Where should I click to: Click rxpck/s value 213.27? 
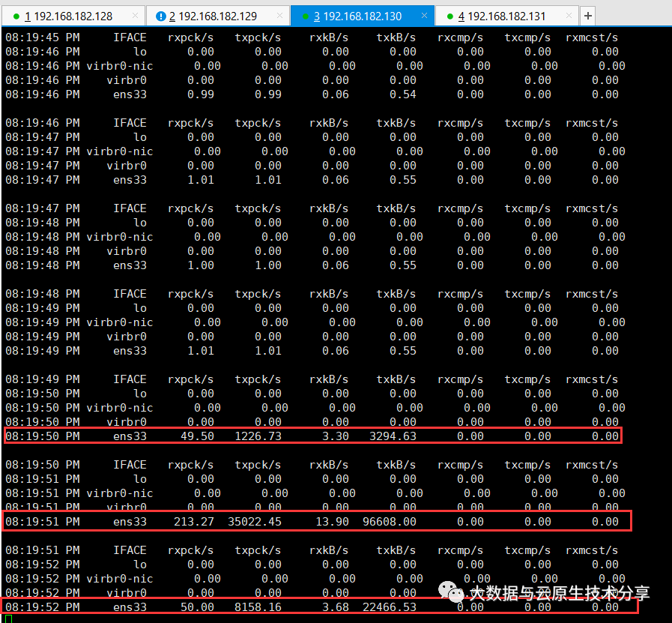point(194,522)
